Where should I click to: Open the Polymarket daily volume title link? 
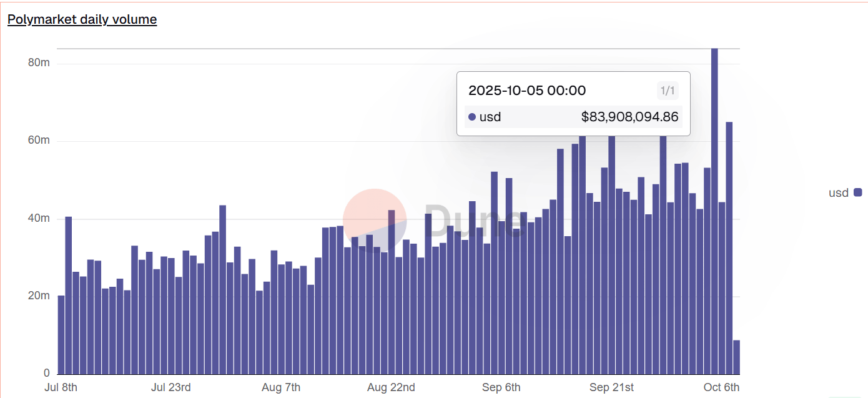tap(82, 19)
